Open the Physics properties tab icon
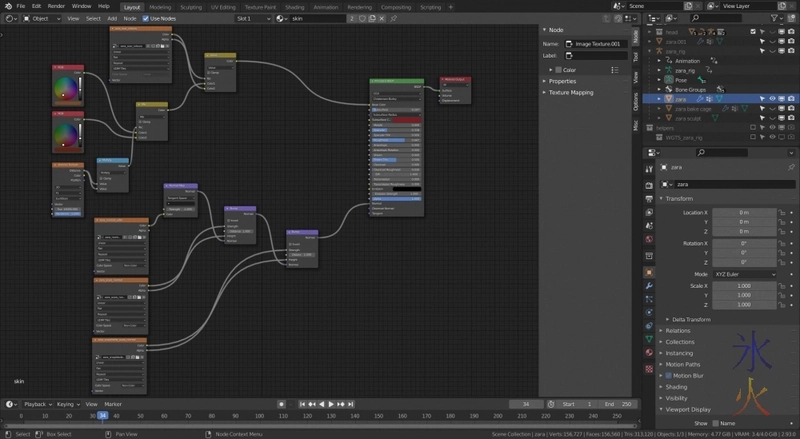 point(649,312)
